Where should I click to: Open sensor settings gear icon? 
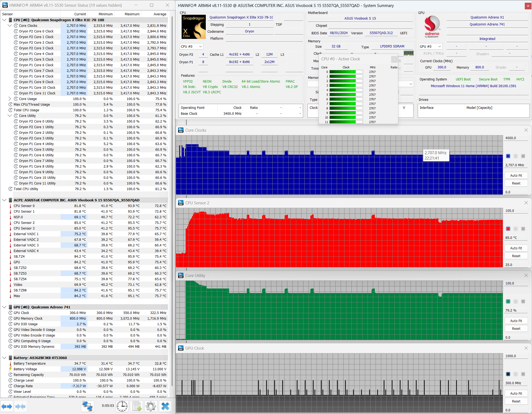(x=151, y=406)
